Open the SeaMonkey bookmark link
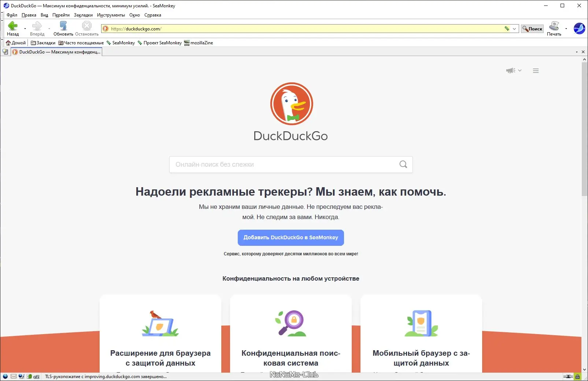The width and height of the screenshot is (588, 381). [x=121, y=43]
